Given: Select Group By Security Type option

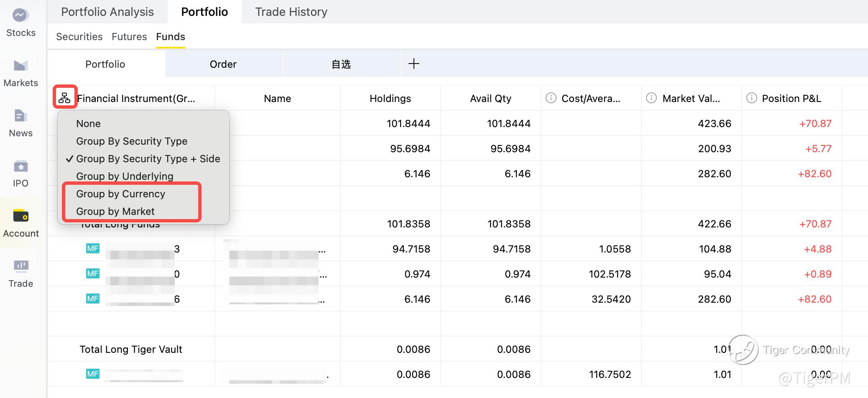Looking at the screenshot, I should click(x=131, y=141).
